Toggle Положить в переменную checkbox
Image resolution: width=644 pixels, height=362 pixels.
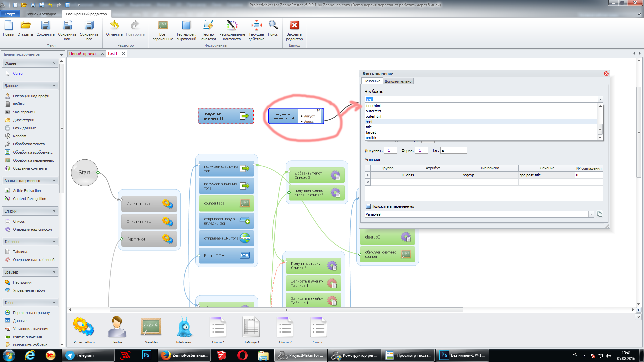[x=368, y=206]
